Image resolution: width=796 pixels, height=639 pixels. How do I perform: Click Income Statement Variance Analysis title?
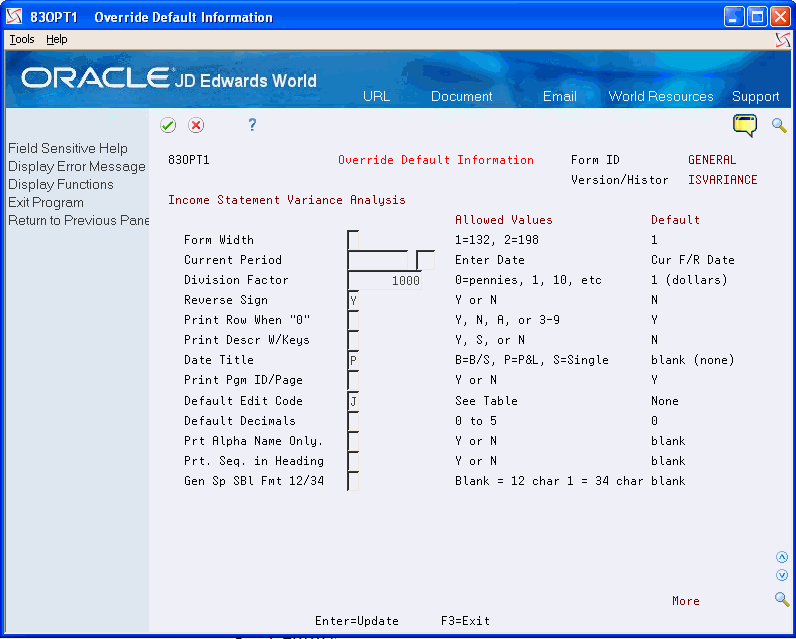(x=287, y=200)
